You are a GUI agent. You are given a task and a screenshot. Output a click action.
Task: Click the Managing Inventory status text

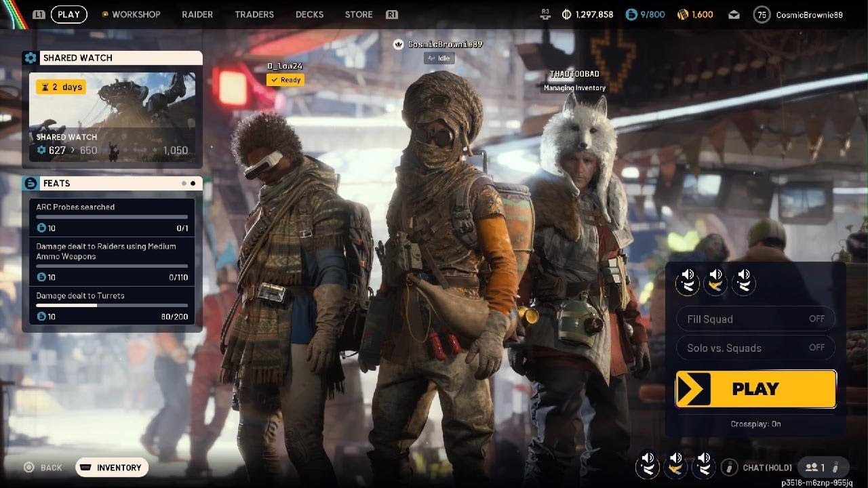(574, 87)
